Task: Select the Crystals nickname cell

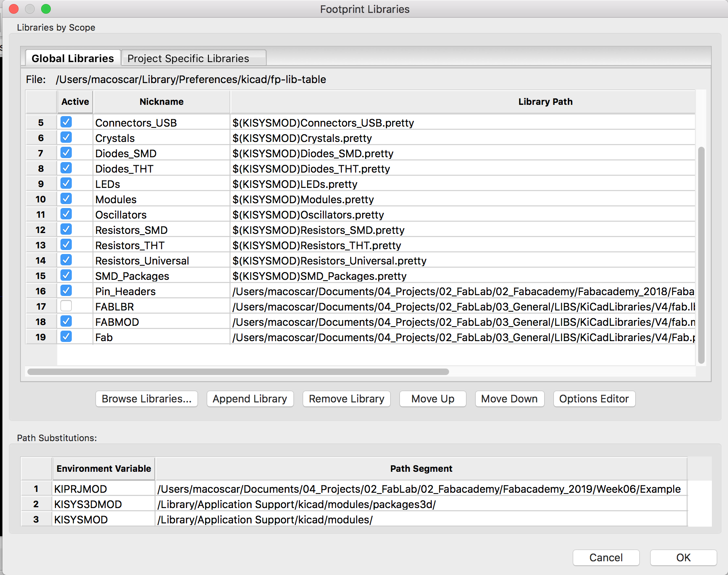Action: [161, 138]
